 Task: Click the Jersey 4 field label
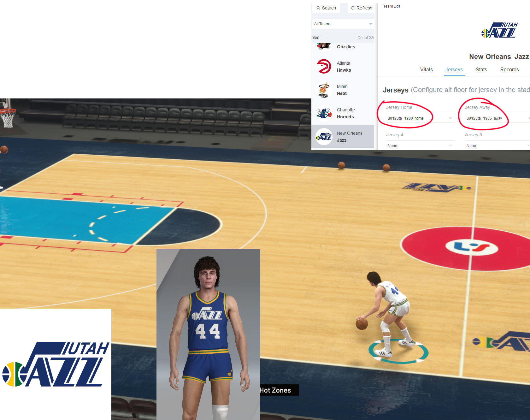click(x=394, y=135)
